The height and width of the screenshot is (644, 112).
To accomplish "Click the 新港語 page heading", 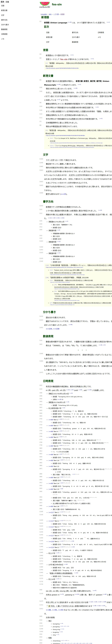I will (45, 17).
